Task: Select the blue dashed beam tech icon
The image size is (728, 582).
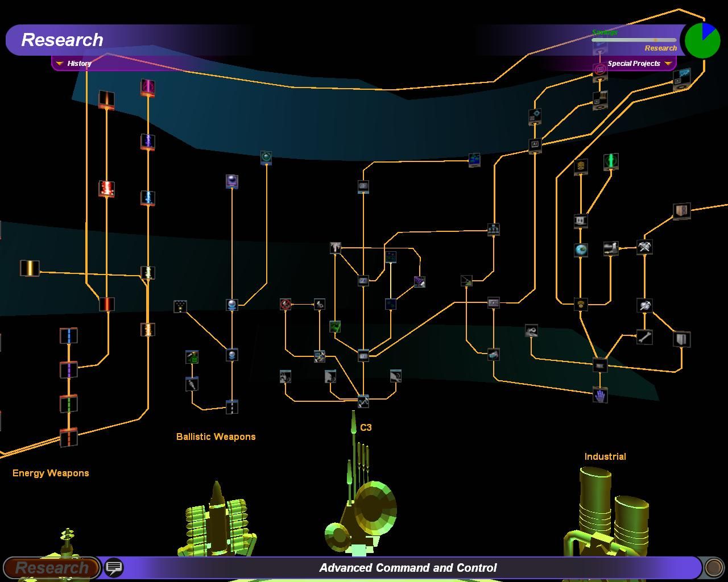Action: point(69,336)
